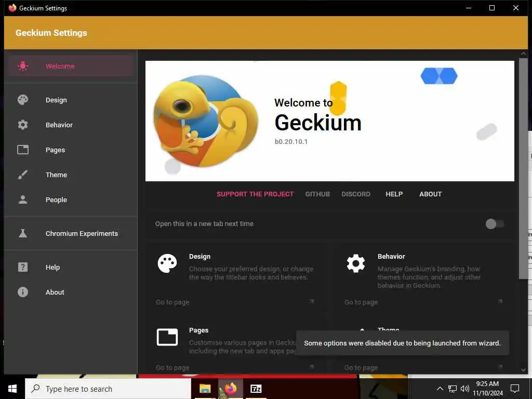Open the About entry in sidebar
The width and height of the screenshot is (532, 399).
click(71, 292)
